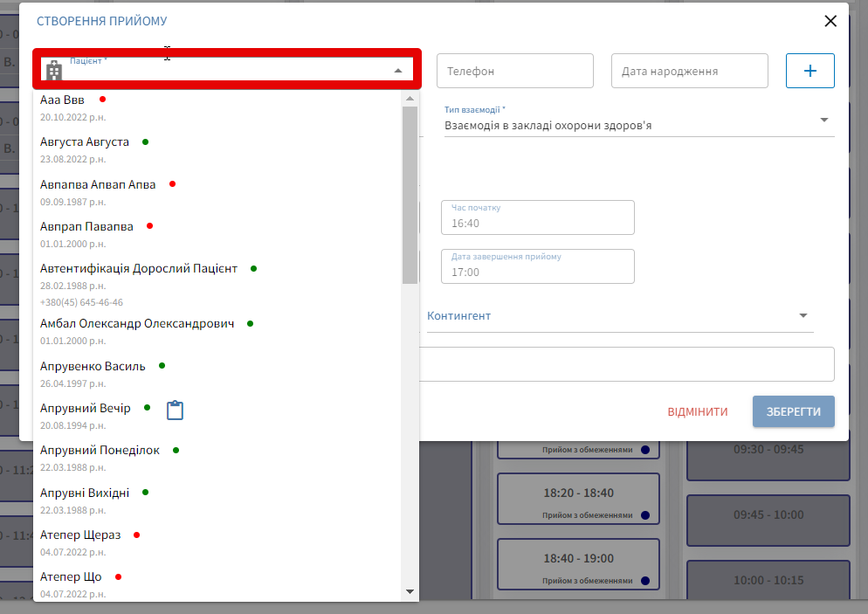The image size is (868, 614).
Task: Select the 09:45 - 10:00 time slot
Action: click(768, 515)
